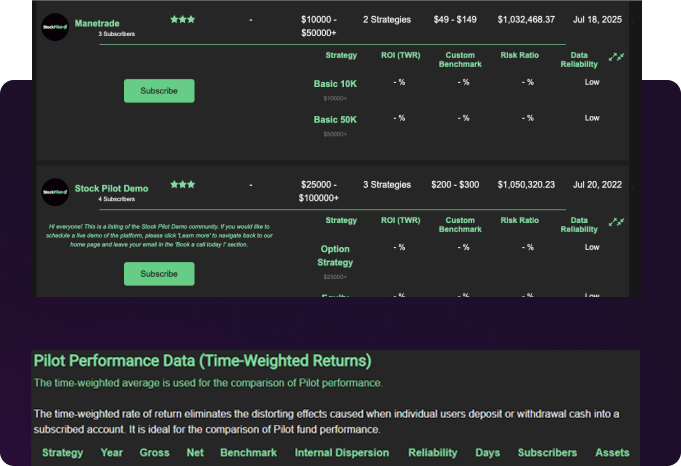
Task: Select the Basic 10K strategy
Action: [335, 84]
